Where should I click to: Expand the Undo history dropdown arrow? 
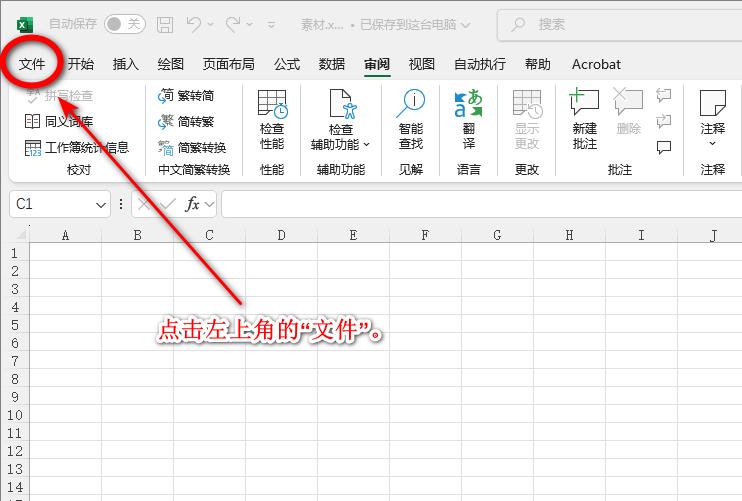click(x=211, y=24)
